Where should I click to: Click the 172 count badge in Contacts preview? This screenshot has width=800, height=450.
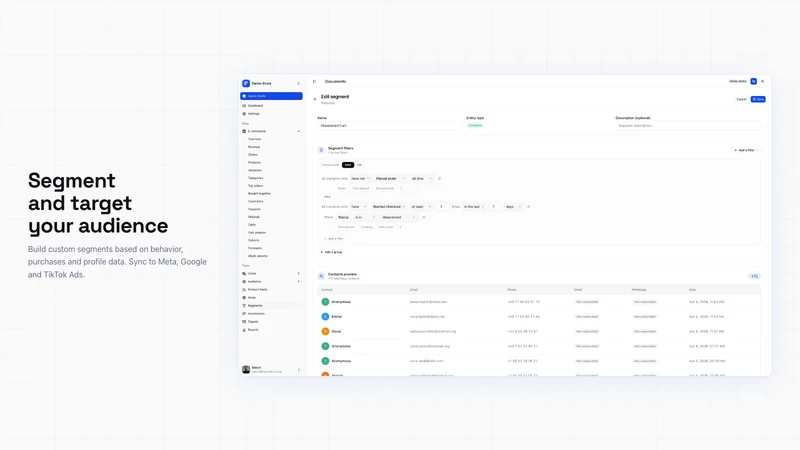point(755,277)
